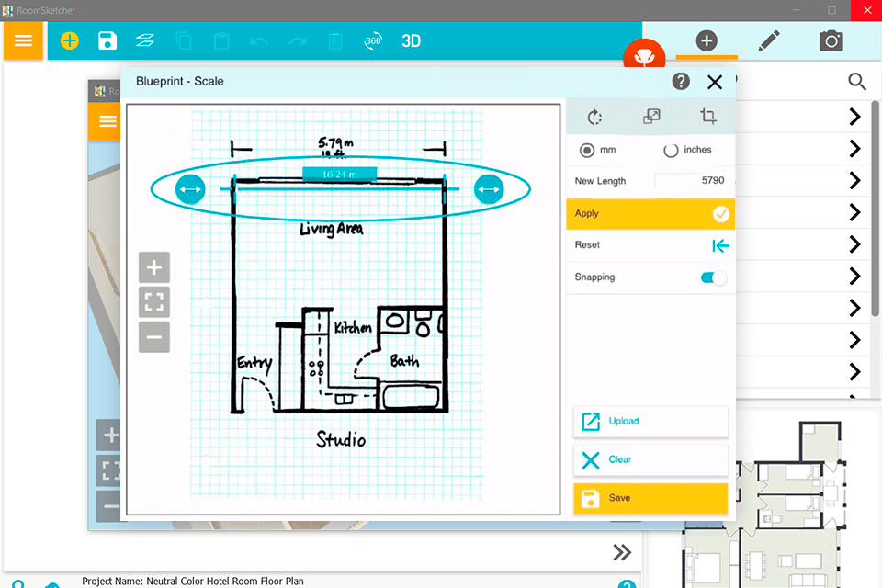Select the inches units radio button
882x588 pixels.
[671, 151]
